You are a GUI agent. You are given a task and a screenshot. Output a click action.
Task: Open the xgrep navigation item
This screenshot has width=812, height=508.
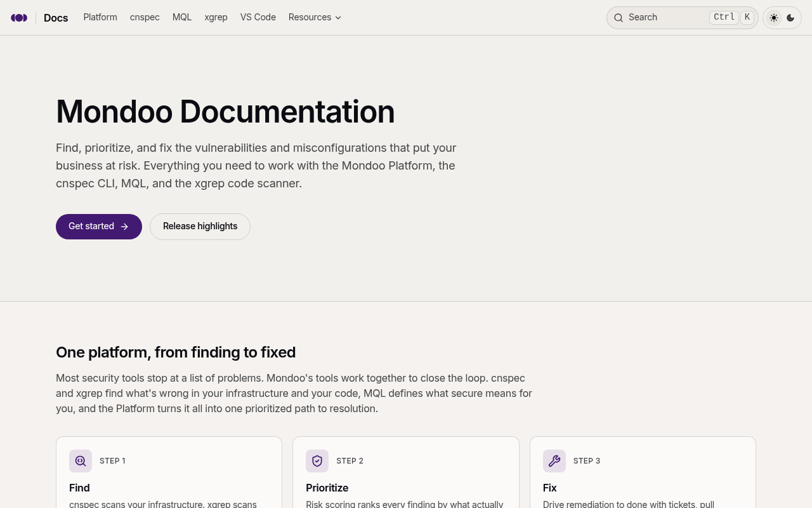[216, 17]
